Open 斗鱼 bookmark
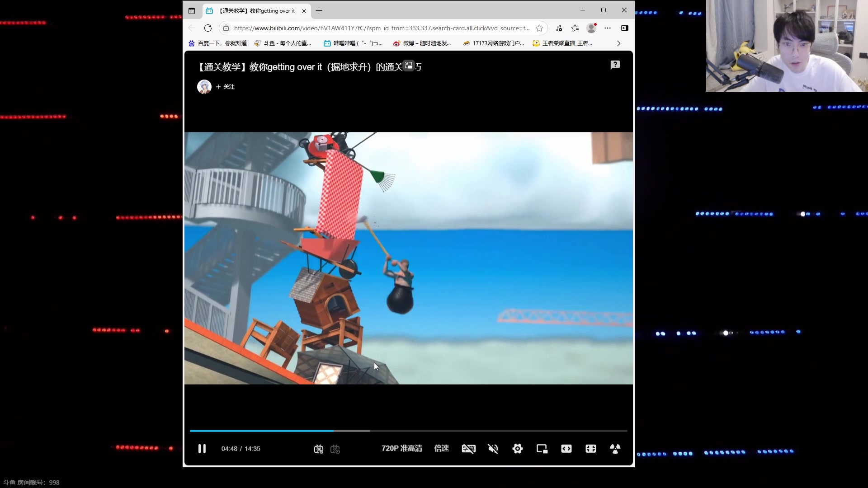Image resolution: width=868 pixels, height=488 pixels. pos(283,43)
